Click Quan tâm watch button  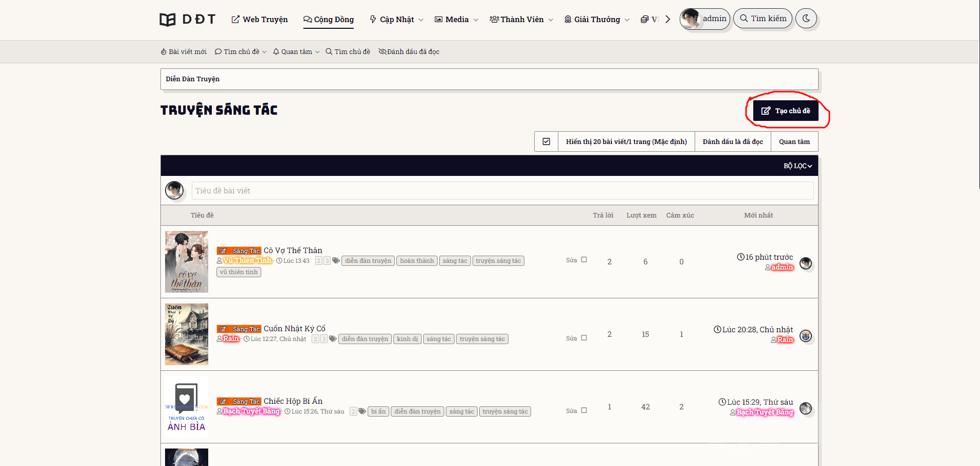point(794,141)
